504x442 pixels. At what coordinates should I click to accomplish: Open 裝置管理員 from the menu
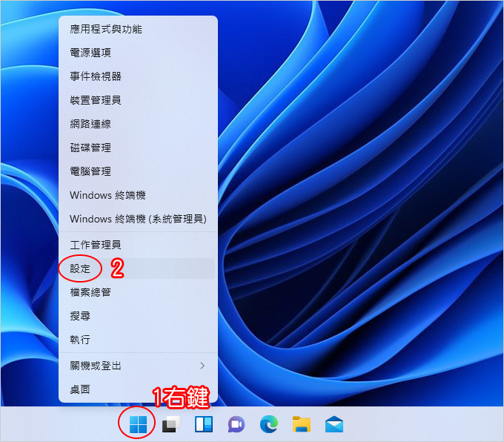(x=138, y=100)
